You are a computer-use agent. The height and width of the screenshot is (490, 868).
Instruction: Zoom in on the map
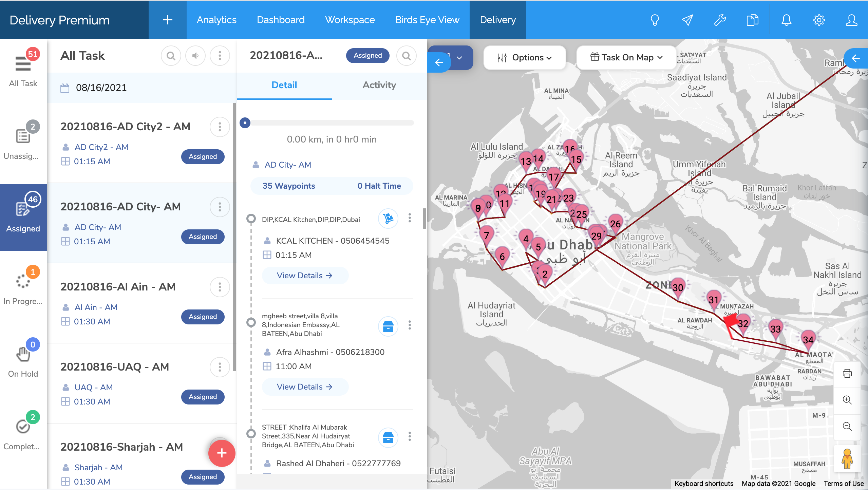point(847,400)
